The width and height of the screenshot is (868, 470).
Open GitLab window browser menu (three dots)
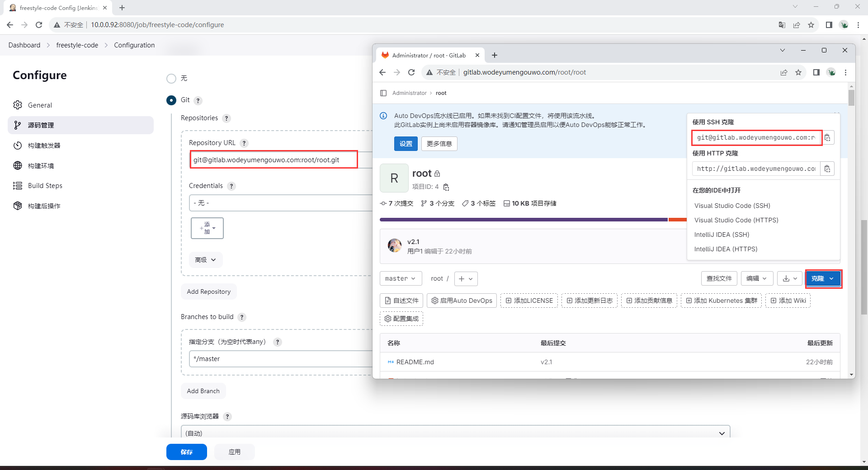tap(845, 72)
